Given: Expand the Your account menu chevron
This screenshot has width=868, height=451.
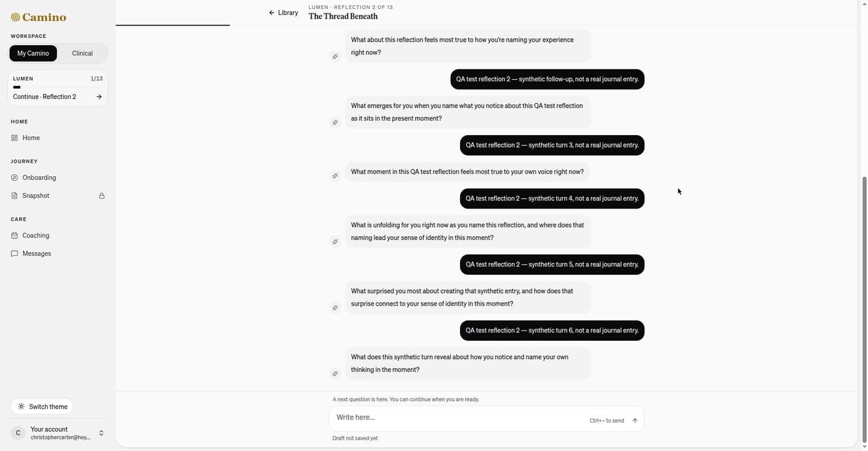Looking at the screenshot, I should coord(101,433).
